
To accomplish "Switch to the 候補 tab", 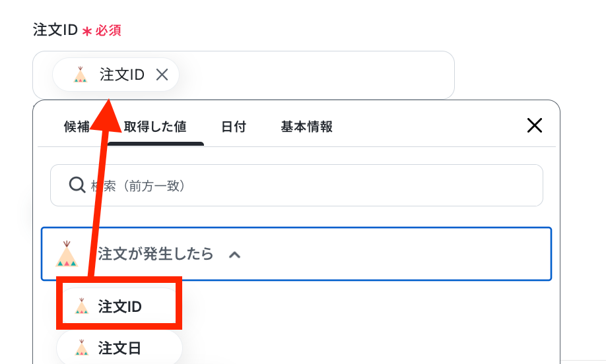I will pos(77,127).
